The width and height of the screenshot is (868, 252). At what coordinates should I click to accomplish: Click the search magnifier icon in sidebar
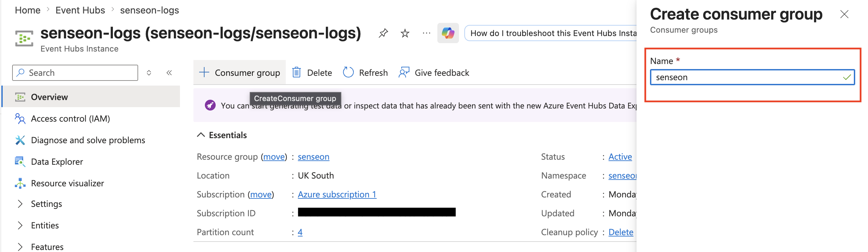click(x=21, y=72)
